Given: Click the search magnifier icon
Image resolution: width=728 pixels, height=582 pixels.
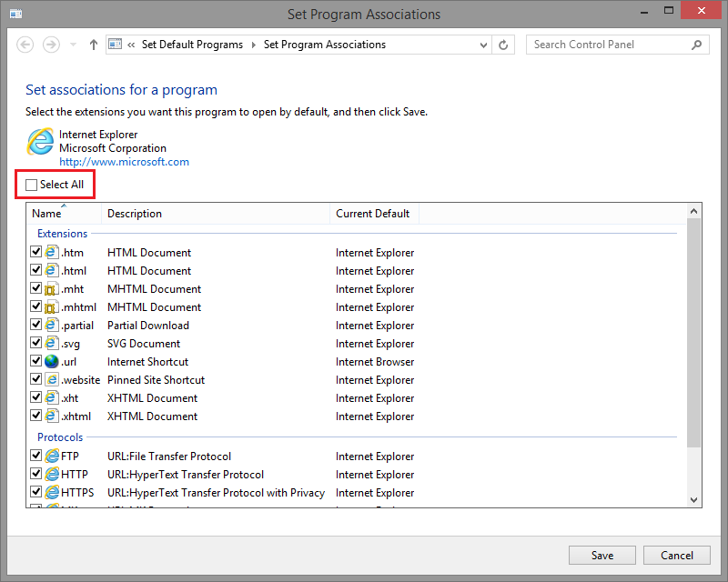Looking at the screenshot, I should [x=696, y=45].
